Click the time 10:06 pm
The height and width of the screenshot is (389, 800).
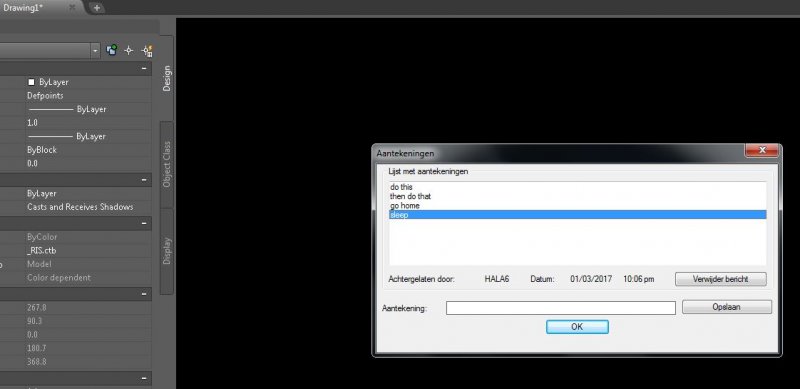pyautogui.click(x=638, y=279)
